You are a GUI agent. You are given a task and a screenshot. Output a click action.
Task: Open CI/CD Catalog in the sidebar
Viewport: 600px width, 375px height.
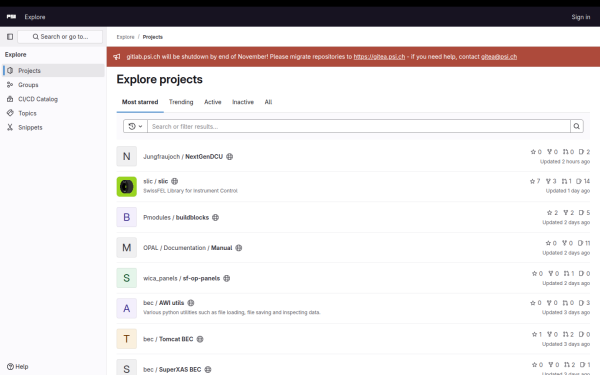point(54,99)
